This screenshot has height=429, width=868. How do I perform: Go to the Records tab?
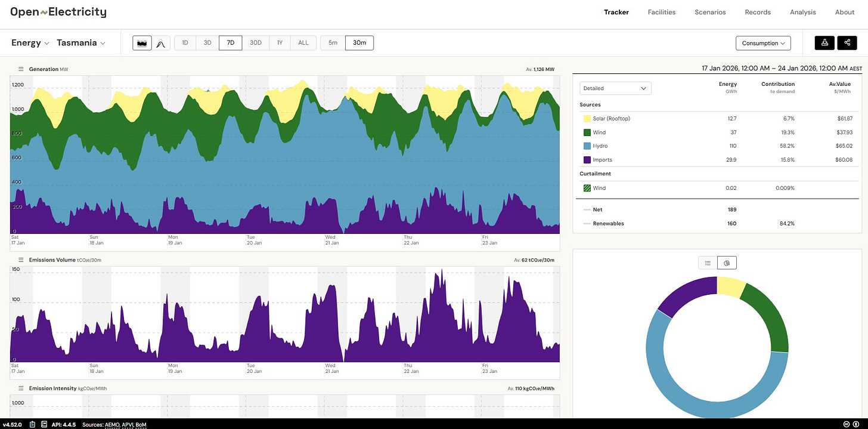(758, 12)
